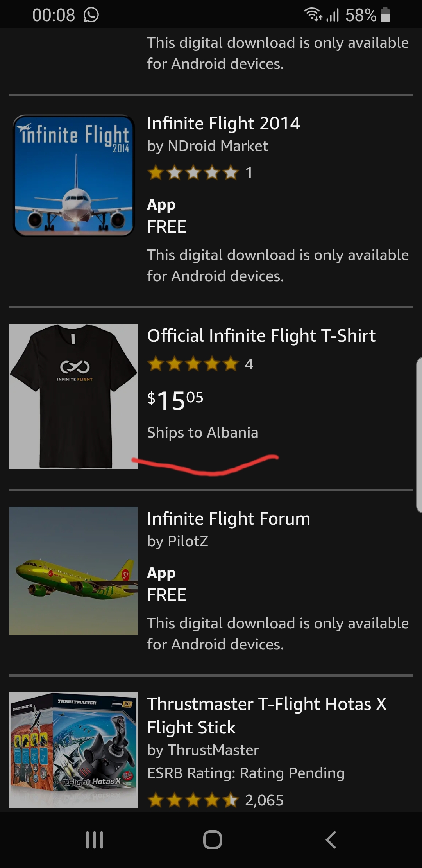Tap the Android back navigation arrow
422x868 pixels.
pos(331,839)
